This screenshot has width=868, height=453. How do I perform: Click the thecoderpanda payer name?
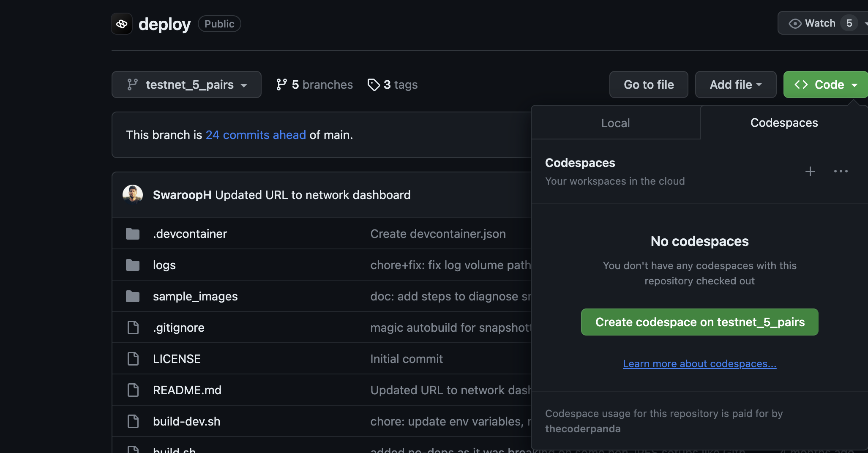tap(583, 428)
